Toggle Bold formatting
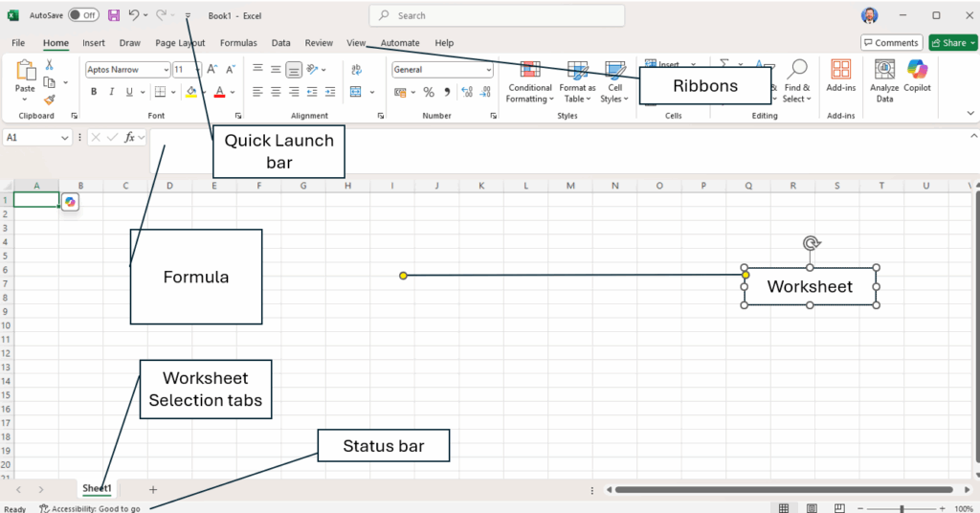 coord(94,92)
